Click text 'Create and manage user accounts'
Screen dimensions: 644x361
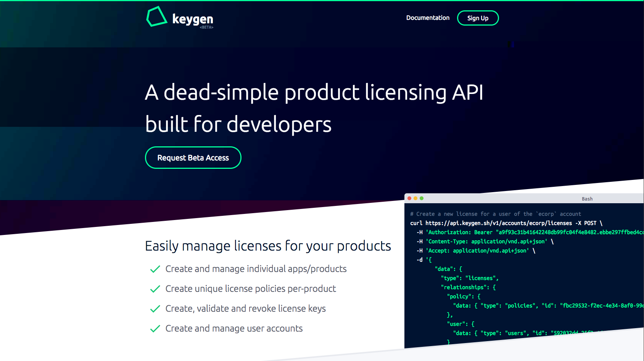click(x=234, y=329)
